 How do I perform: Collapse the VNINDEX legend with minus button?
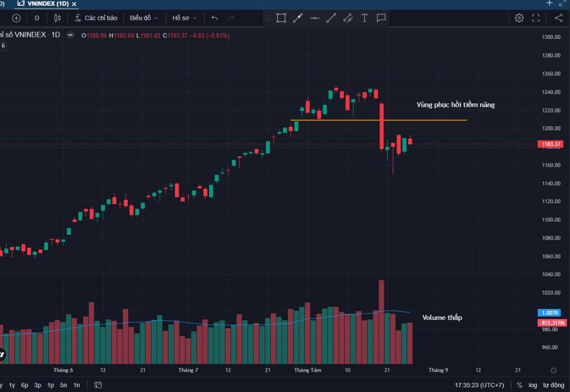[70, 35]
